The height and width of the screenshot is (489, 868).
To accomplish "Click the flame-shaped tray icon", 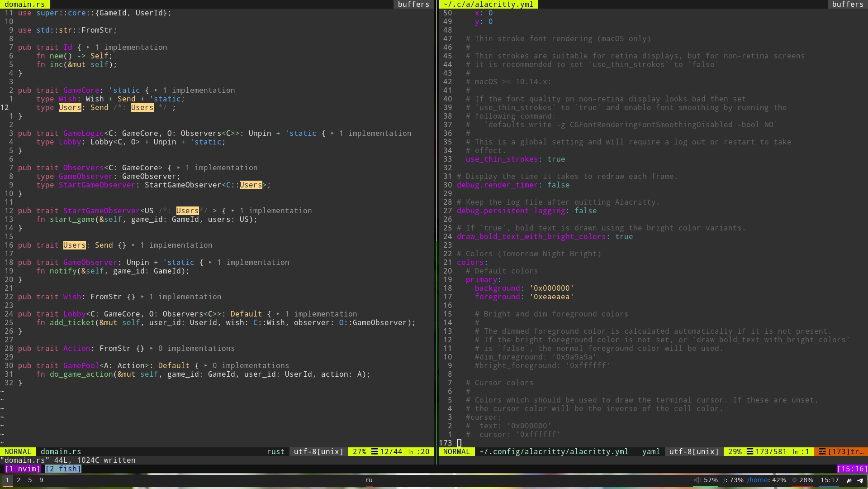I will (x=849, y=480).
